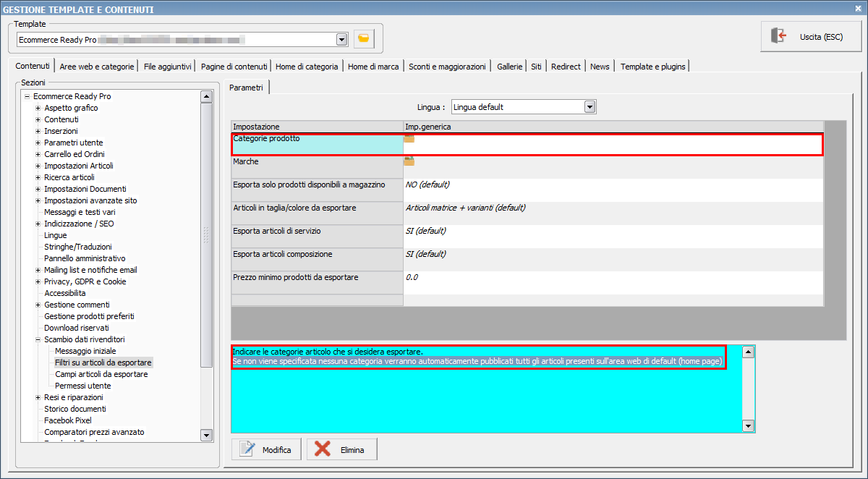Viewport: 868px width, 479px height.
Task: Select Accessibilita tree item
Action: (65, 293)
